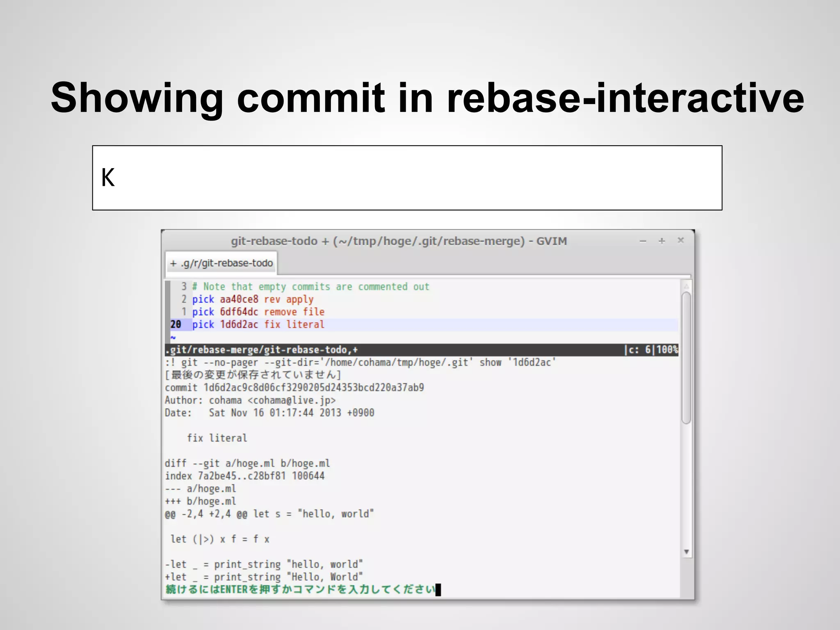Click the scrollbar up arrow in GVIM
Viewport: 840px width, 630px height.
coord(686,286)
